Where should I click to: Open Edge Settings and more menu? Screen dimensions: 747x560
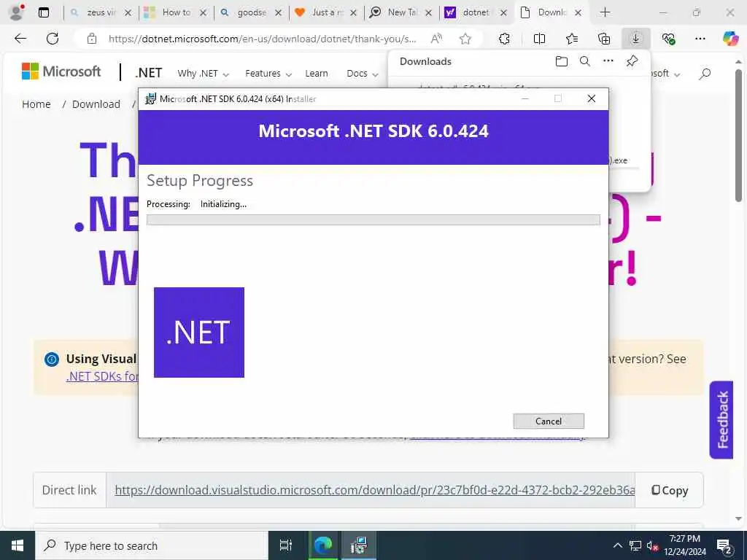tap(700, 39)
